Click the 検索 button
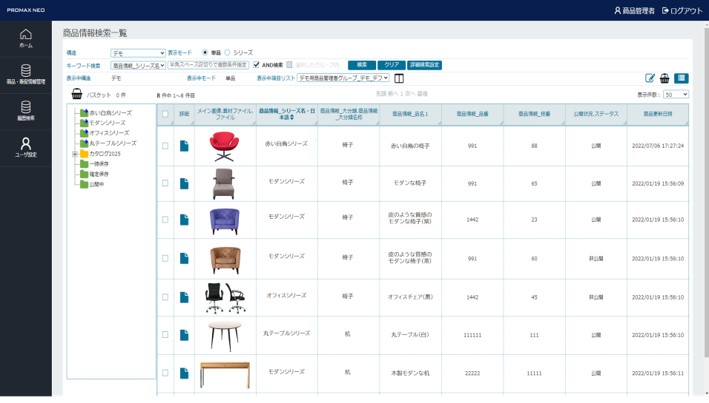Viewport: 709px width, 403px height. (361, 65)
